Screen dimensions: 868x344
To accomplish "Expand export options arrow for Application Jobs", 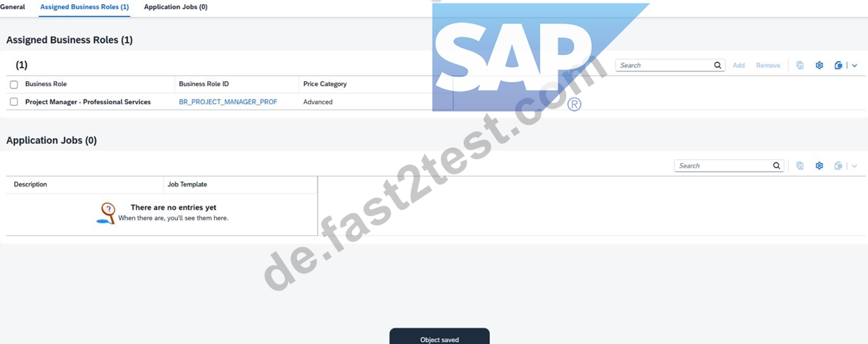I will pyautogui.click(x=855, y=165).
